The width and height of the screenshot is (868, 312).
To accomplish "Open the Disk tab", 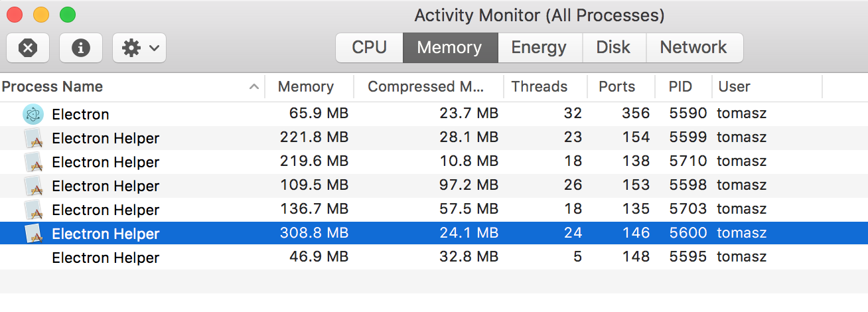I will [x=613, y=48].
